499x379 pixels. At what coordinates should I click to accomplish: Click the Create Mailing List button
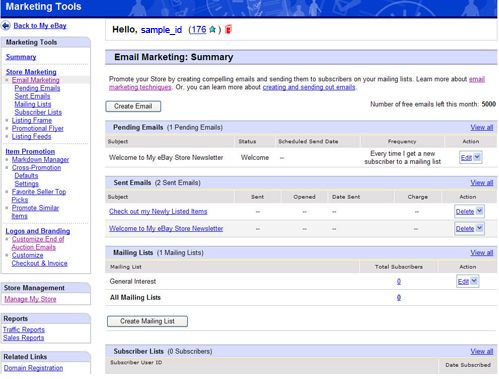tap(147, 321)
